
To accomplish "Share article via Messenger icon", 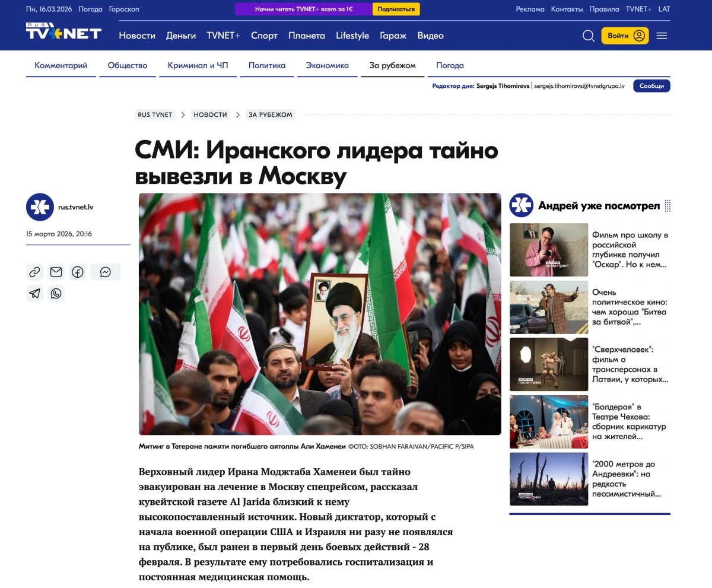I will [105, 272].
